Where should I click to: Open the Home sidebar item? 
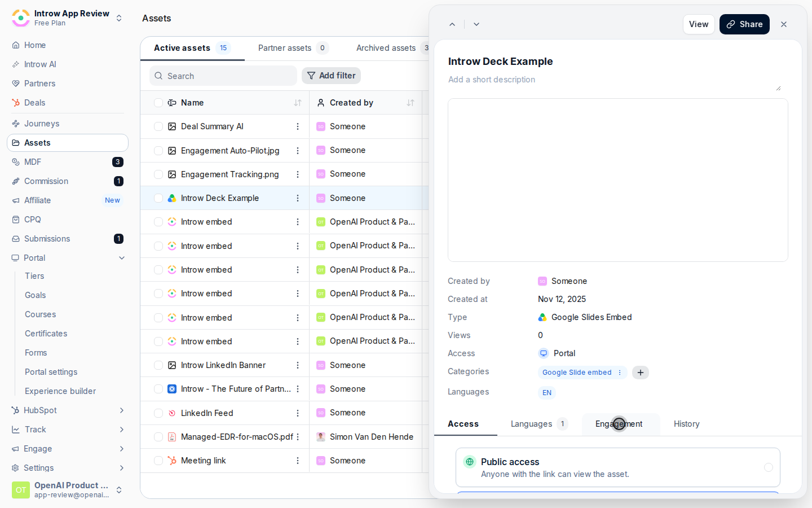tap(68, 45)
